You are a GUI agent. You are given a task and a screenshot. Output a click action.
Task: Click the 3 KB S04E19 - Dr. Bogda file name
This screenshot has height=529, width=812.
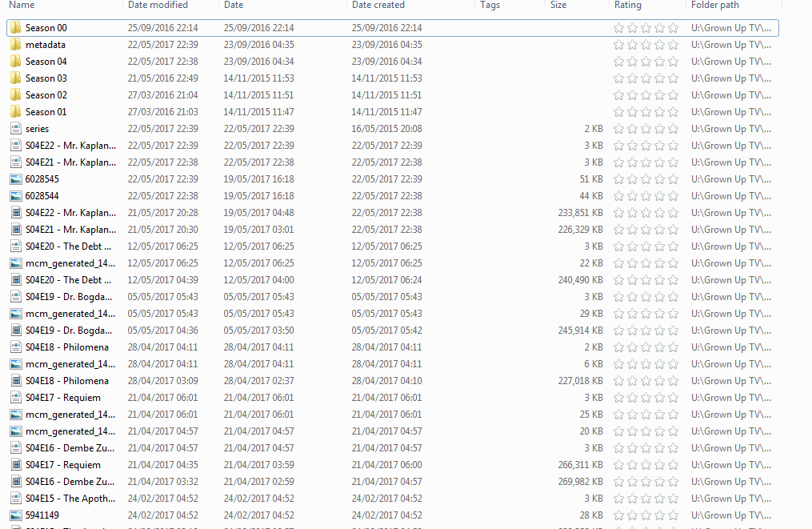tap(69, 297)
